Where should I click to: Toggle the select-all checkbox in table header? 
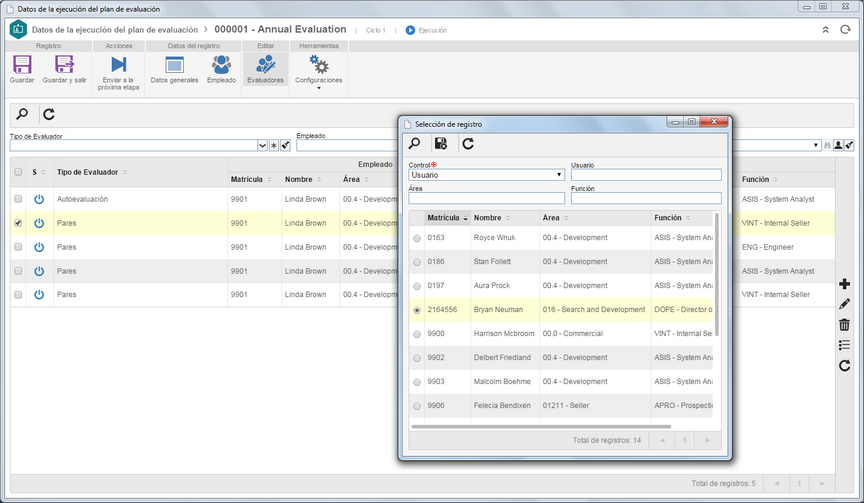[18, 172]
